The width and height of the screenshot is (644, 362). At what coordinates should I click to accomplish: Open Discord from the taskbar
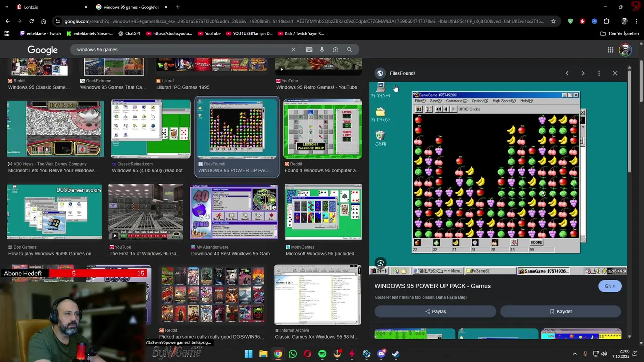coord(381,354)
